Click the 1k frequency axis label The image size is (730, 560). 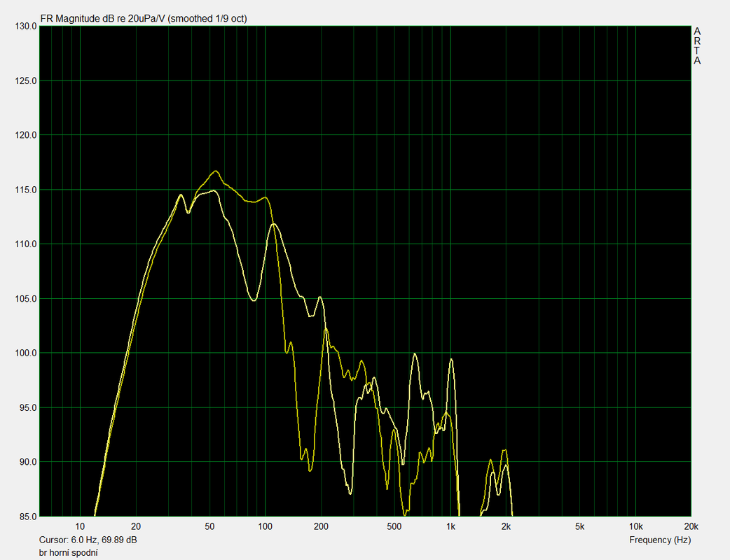click(x=450, y=526)
